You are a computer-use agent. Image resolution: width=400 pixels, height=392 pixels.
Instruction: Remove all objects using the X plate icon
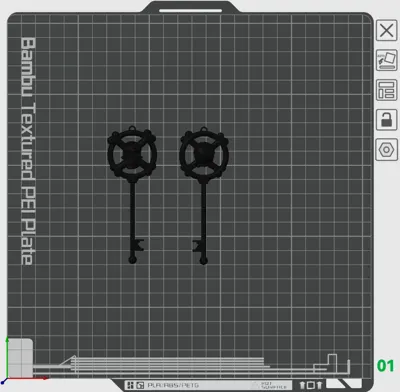pyautogui.click(x=386, y=30)
